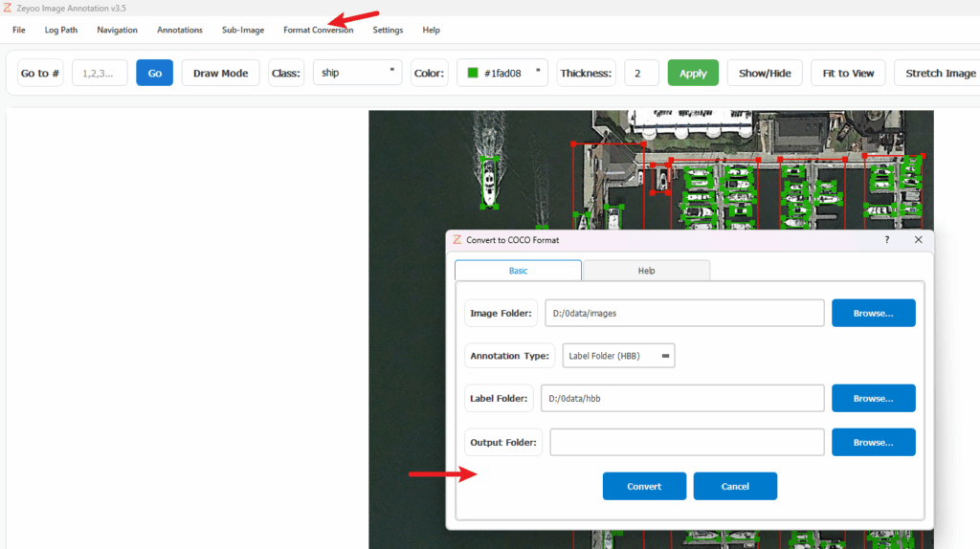Click the image number input field
The height and width of the screenshot is (549, 980).
tap(100, 73)
